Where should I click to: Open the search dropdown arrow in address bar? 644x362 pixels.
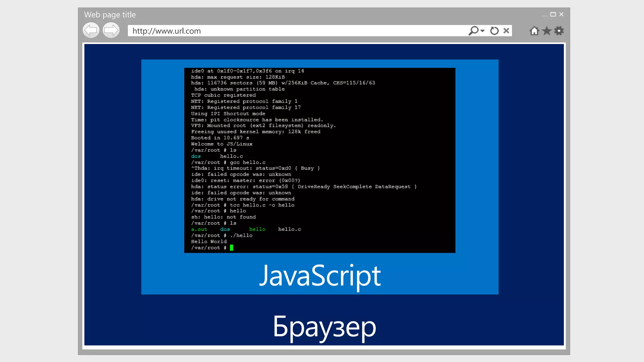pyautogui.click(x=483, y=31)
